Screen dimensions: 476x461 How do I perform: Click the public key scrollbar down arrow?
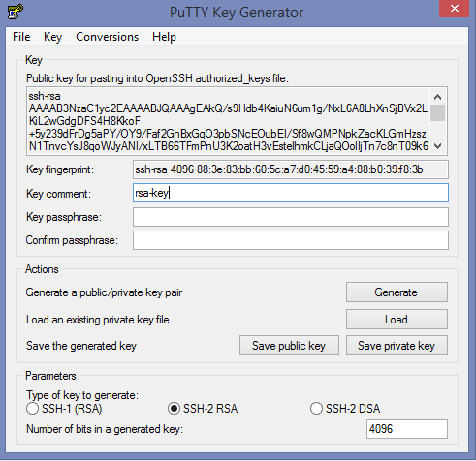(438, 146)
